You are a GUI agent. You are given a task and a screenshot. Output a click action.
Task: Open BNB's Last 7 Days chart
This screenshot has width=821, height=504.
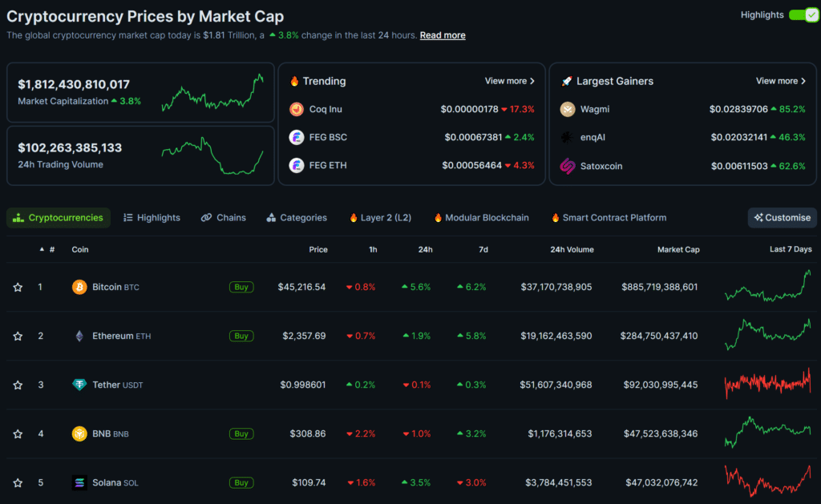pos(768,433)
